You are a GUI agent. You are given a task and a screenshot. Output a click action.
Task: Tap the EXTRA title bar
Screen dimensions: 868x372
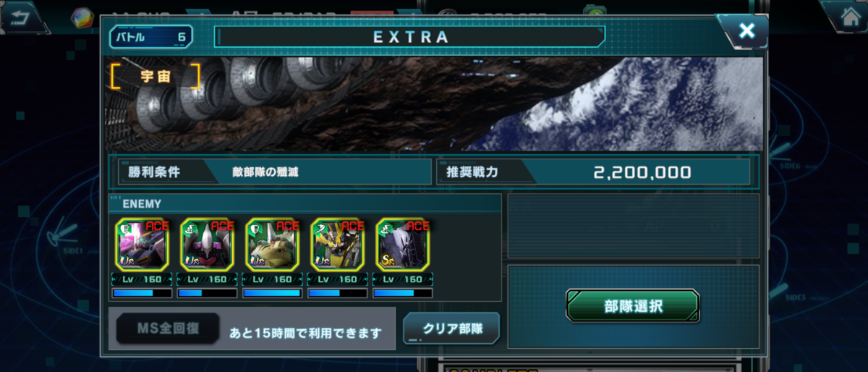[x=409, y=37]
